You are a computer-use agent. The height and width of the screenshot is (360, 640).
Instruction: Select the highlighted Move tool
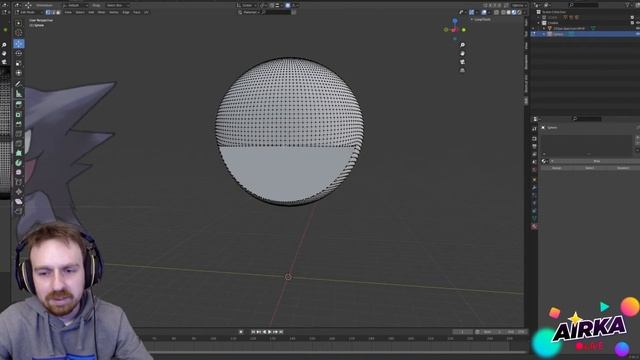click(x=18, y=43)
